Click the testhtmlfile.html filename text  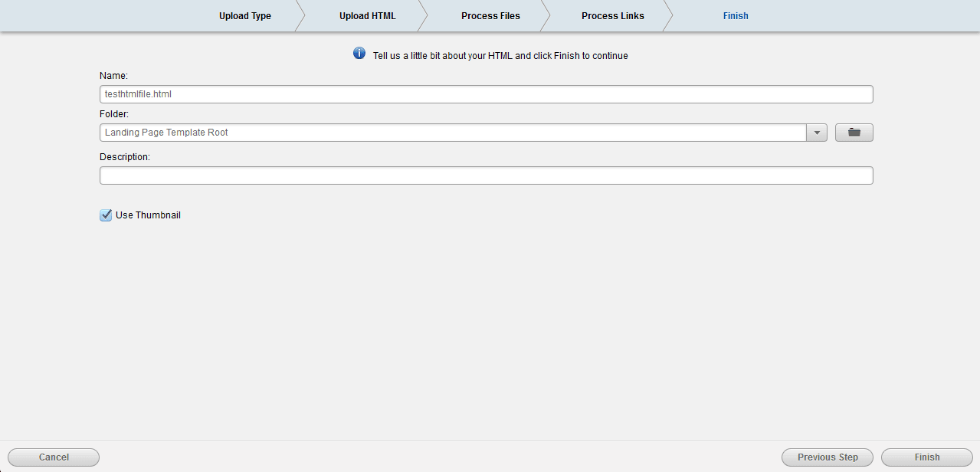[x=136, y=93]
